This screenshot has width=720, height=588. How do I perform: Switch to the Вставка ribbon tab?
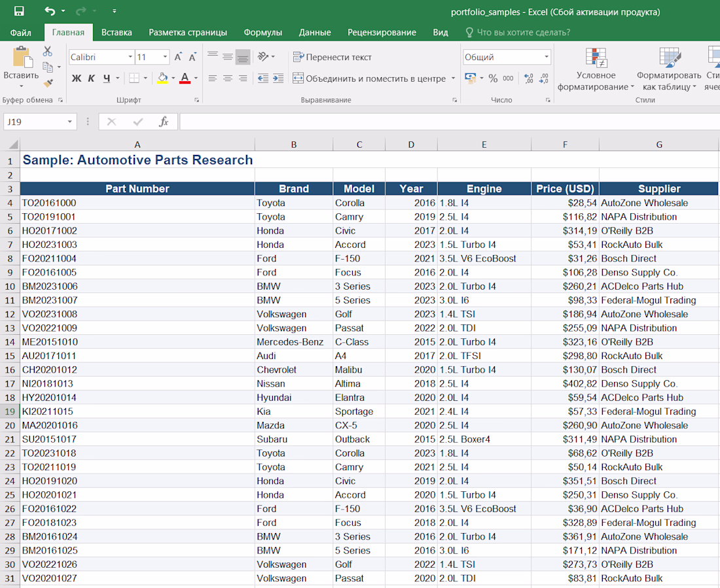click(117, 33)
